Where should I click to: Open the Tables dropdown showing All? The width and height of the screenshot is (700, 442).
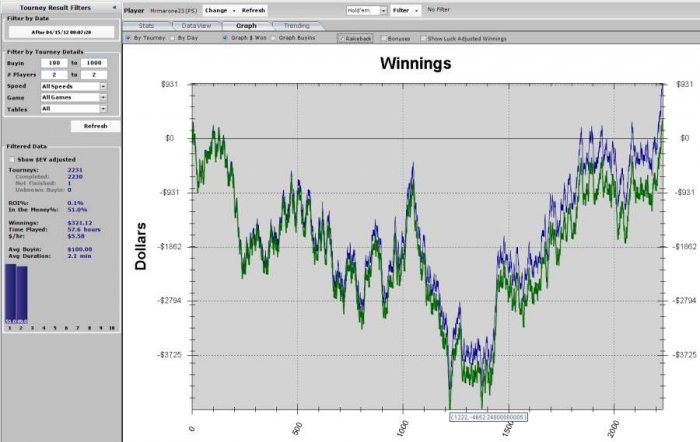(74, 108)
